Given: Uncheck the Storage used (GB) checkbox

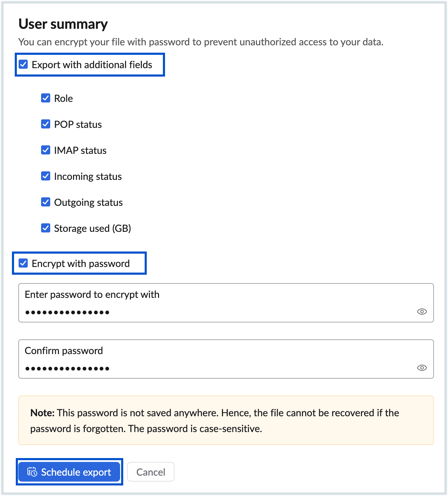Looking at the screenshot, I should (46, 228).
